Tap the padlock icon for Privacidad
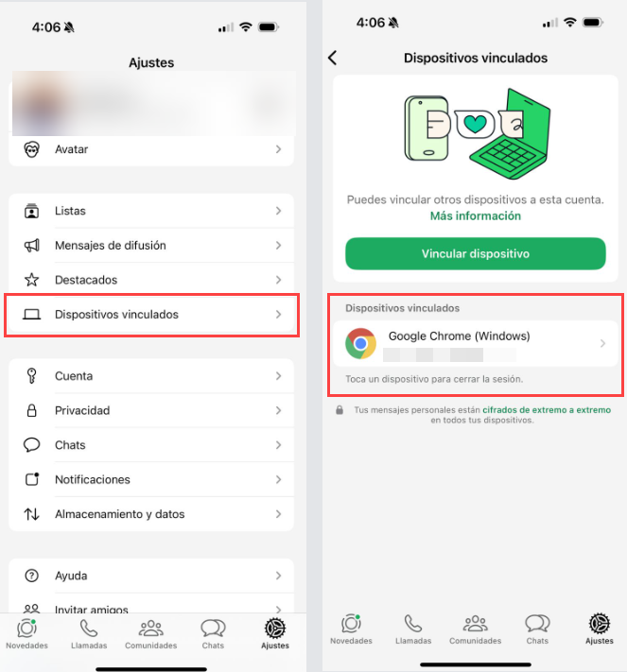The width and height of the screenshot is (627, 672). (31, 410)
